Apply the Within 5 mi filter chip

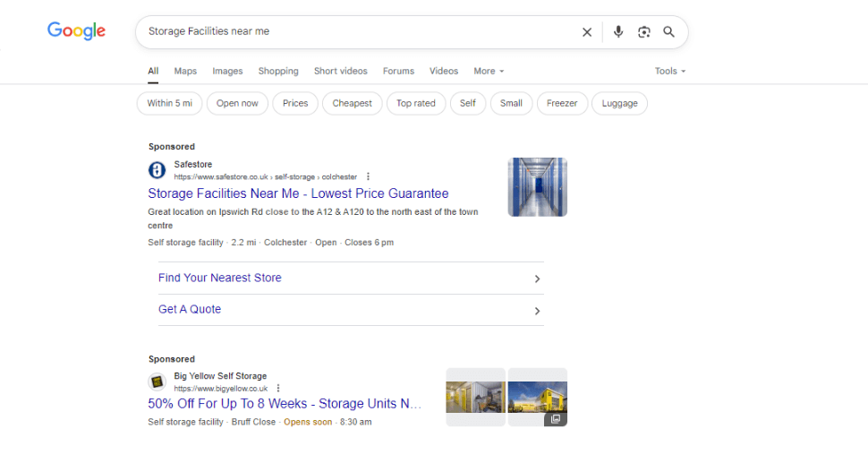pos(169,104)
